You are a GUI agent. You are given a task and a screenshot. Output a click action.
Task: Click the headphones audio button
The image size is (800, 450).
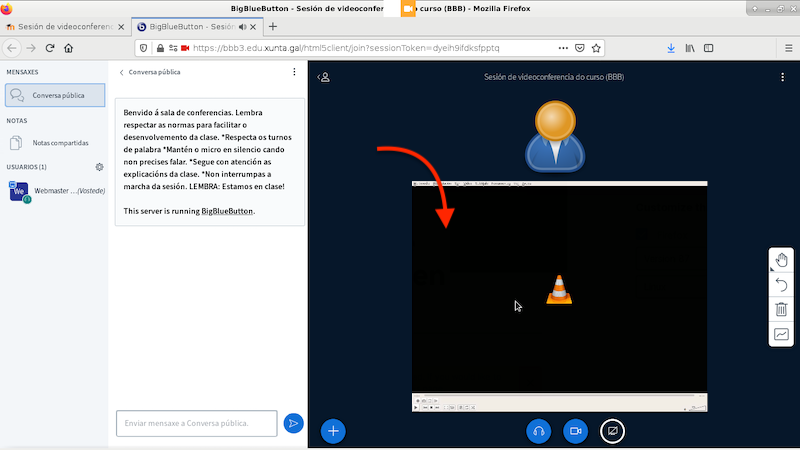(x=538, y=431)
